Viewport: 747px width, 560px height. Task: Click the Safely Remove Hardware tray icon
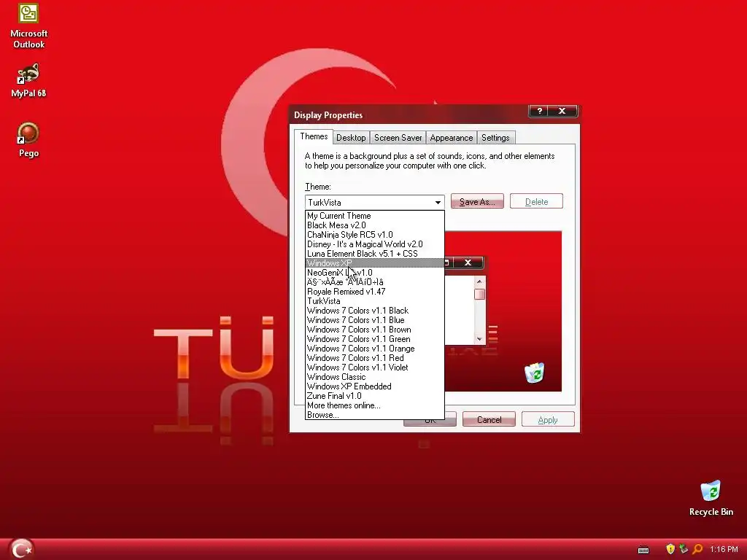[x=684, y=549]
